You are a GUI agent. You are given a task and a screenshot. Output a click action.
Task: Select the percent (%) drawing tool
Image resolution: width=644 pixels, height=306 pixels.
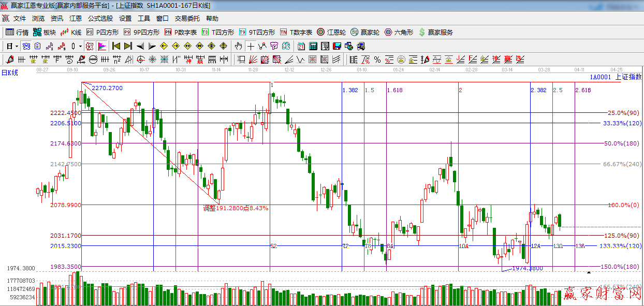point(377,60)
